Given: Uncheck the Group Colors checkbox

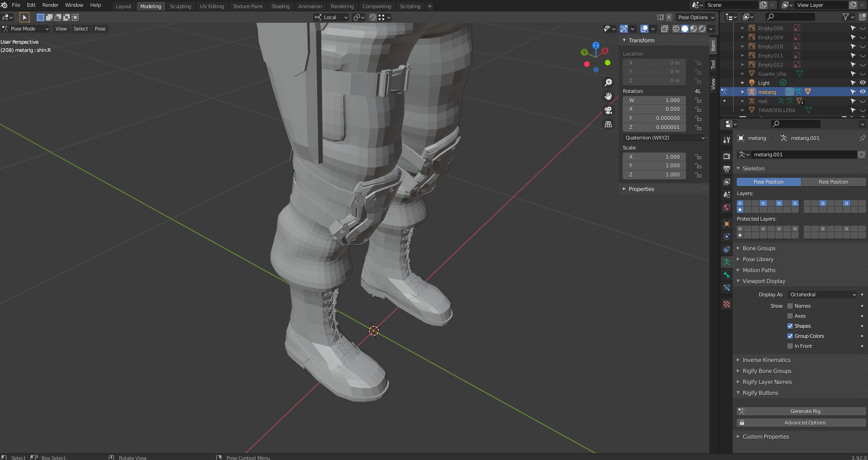Looking at the screenshot, I should click(790, 336).
